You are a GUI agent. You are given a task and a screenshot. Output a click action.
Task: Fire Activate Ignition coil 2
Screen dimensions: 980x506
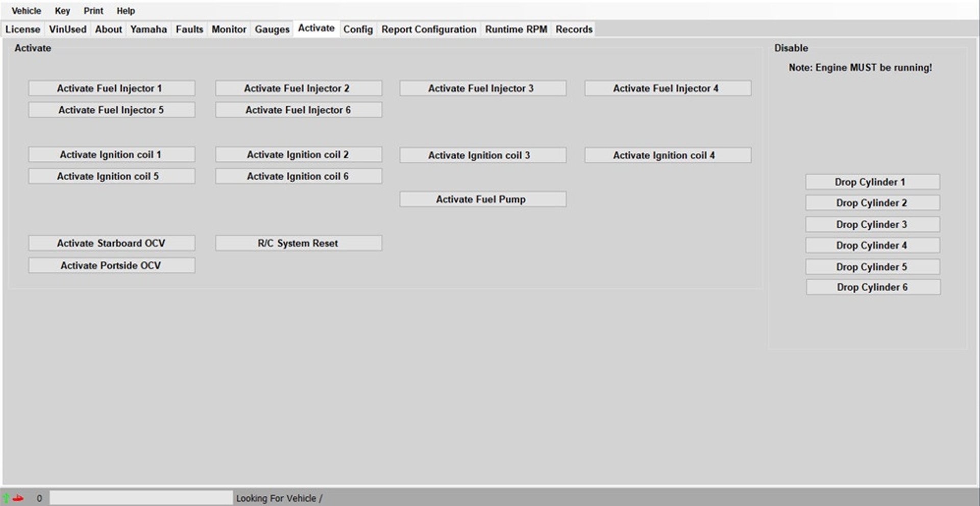click(299, 154)
